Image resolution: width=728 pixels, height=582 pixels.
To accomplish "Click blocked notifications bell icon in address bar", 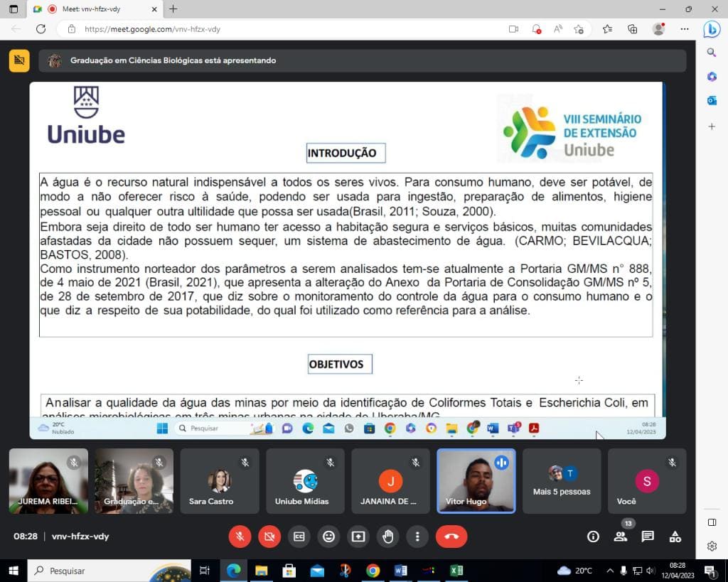I will [536, 29].
